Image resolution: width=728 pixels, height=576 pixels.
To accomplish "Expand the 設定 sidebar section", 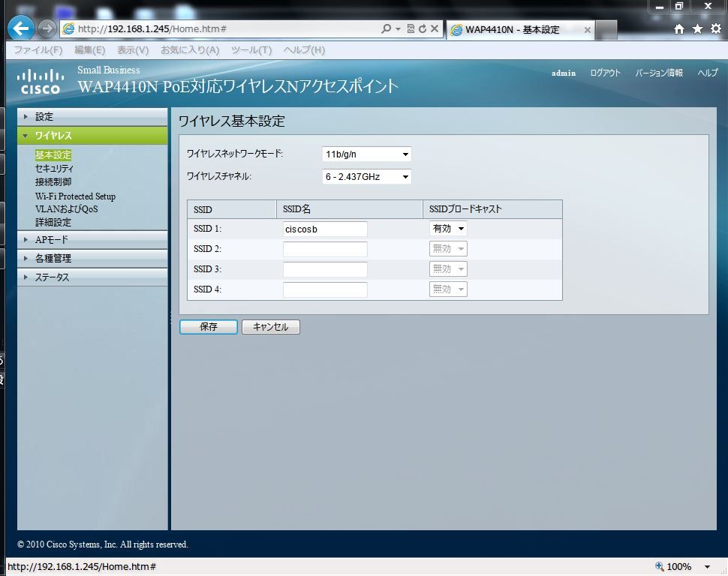I will point(92,117).
